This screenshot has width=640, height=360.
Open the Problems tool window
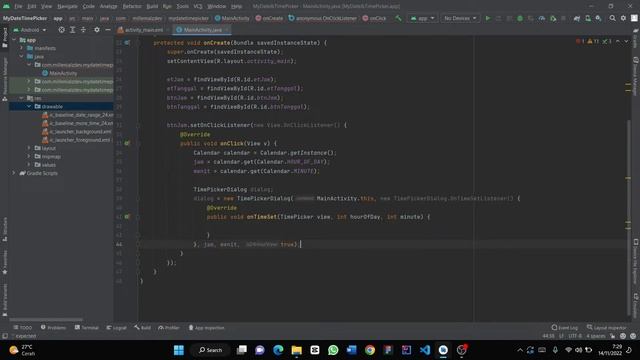point(53,328)
